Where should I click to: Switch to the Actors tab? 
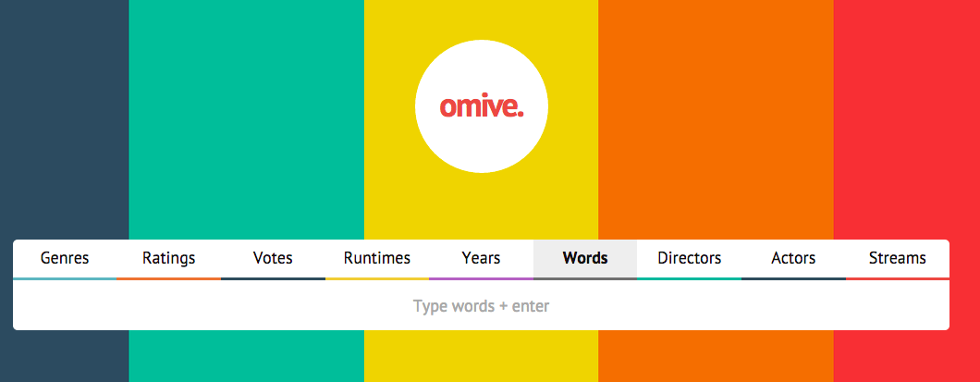pos(793,259)
